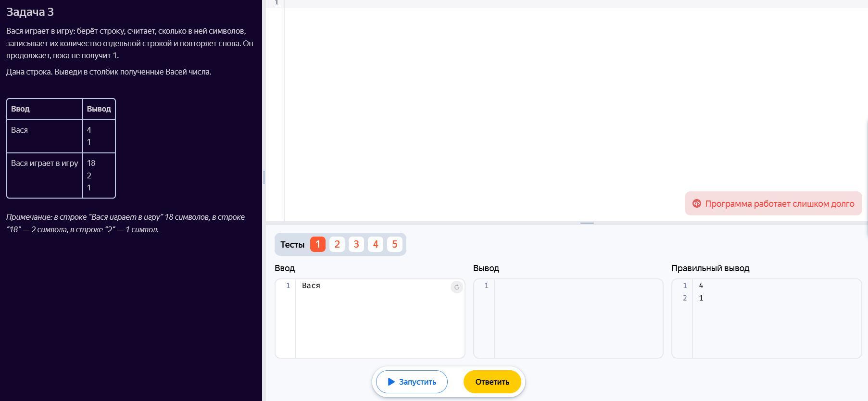
Task: Click the reset input icon in Ввод field
Action: tap(456, 287)
